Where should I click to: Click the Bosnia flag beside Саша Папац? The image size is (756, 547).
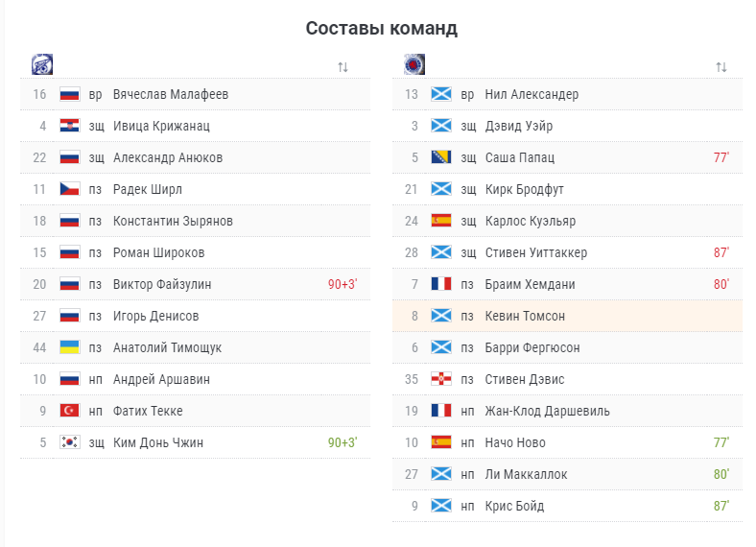[441, 157]
